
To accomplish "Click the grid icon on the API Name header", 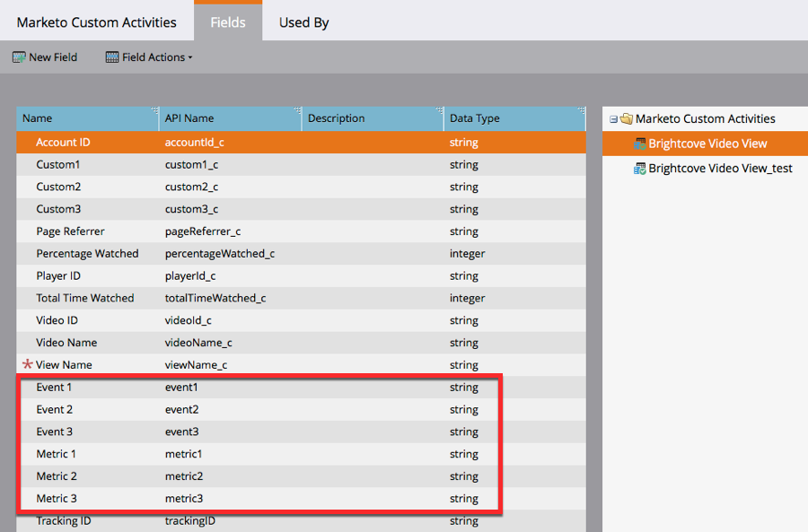I will pyautogui.click(x=295, y=109).
